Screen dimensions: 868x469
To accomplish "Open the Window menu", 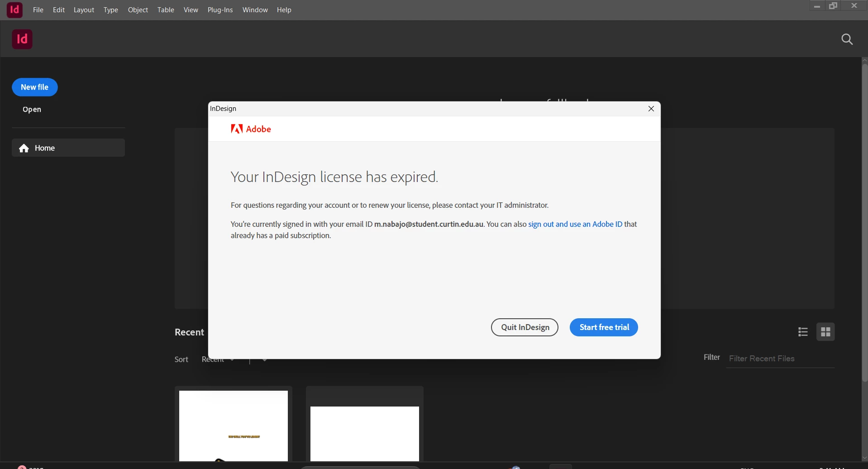I will coord(255,10).
